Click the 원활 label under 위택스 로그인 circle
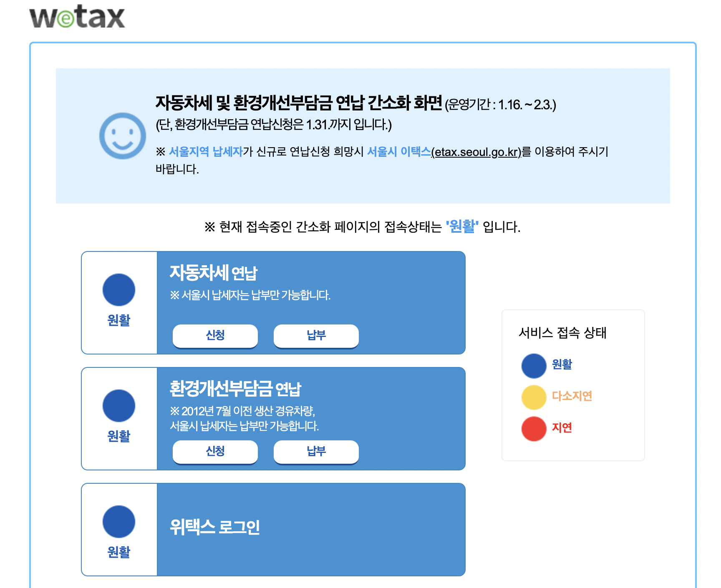Screen dimensions: 721x588 click(x=119, y=552)
